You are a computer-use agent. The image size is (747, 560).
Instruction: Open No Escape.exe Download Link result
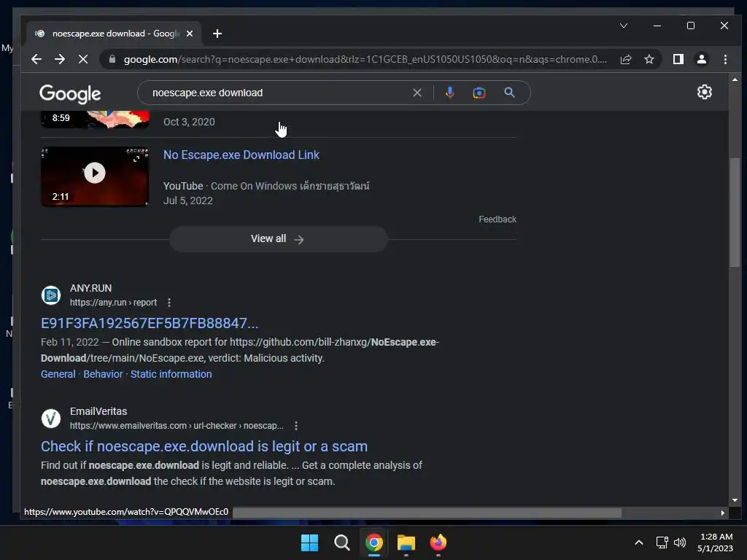(241, 155)
